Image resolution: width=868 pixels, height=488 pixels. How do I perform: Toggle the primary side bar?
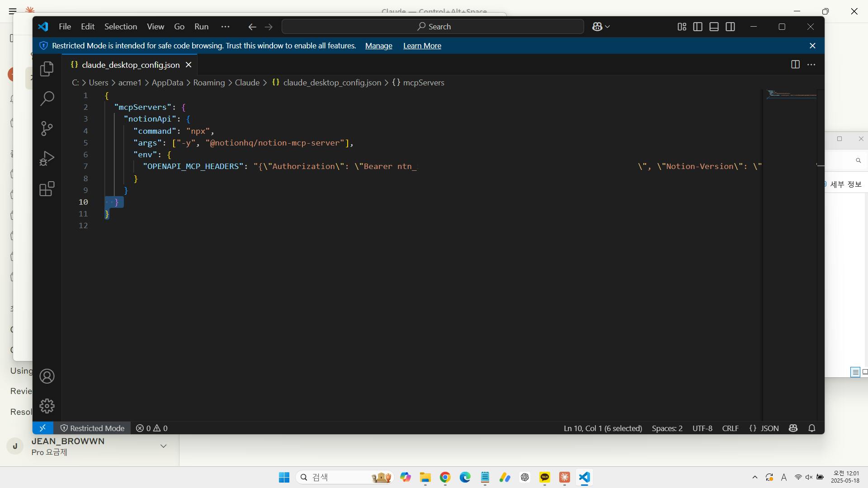tap(698, 27)
